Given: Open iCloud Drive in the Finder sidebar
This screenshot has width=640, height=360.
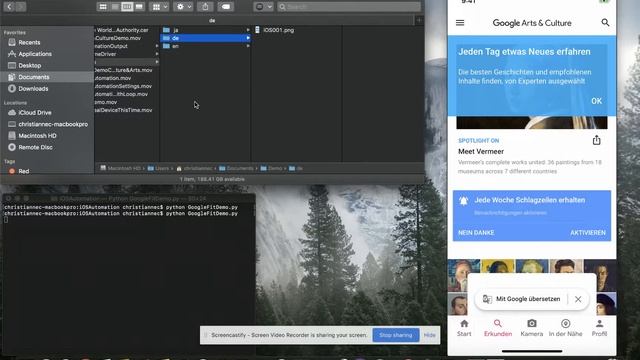Looking at the screenshot, I should tap(35, 113).
